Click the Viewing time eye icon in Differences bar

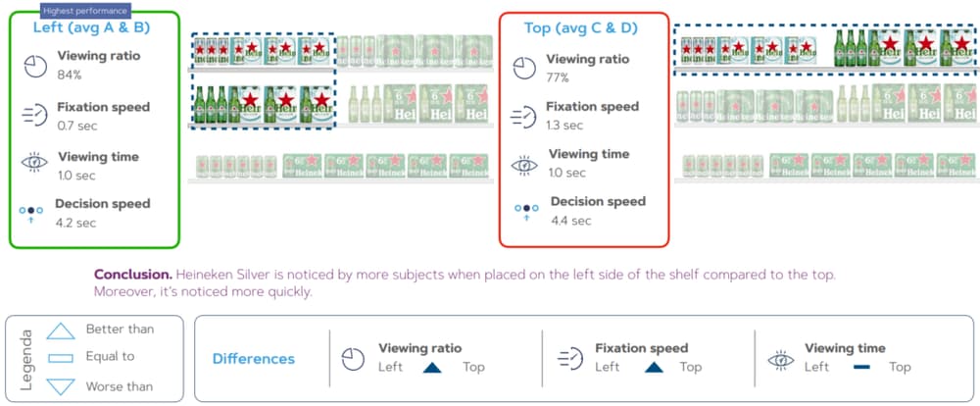pos(781,357)
